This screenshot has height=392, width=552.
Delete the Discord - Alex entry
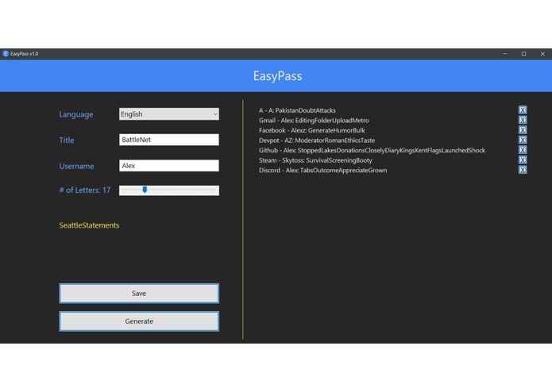pyautogui.click(x=523, y=170)
